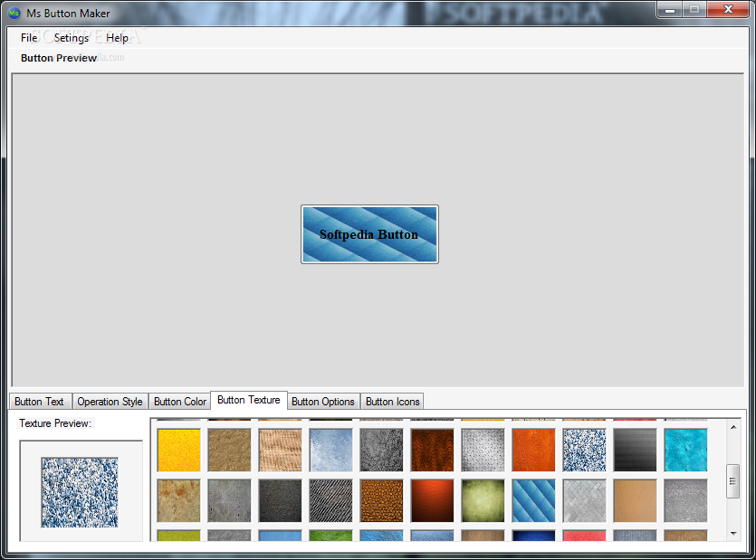Screen dimensions: 756x560
Task: Apply the dark charcoal fabric texture
Action: 280,500
